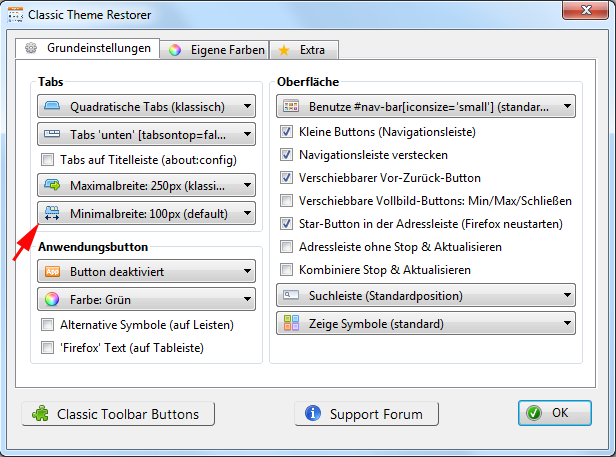Check 'Alternative Symbole (auf Leisten)'
This screenshot has height=457, width=616.
(47, 325)
